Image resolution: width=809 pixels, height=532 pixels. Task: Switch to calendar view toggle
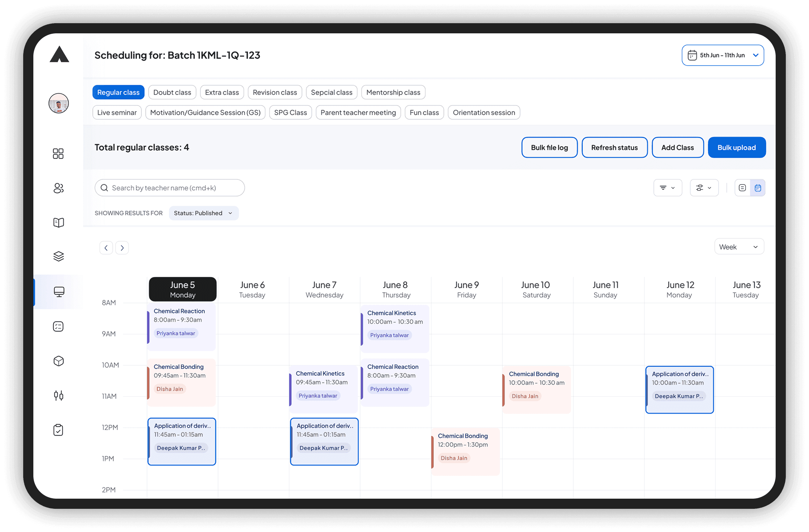point(758,188)
